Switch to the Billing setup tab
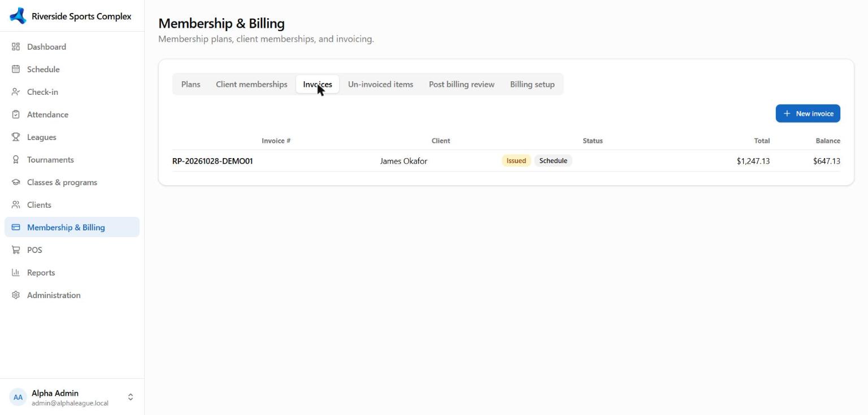Image resolution: width=868 pixels, height=415 pixels. (532, 84)
